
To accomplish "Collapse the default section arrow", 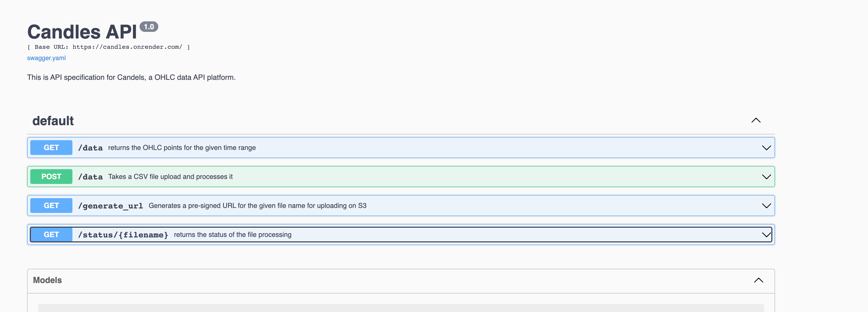I will pyautogui.click(x=756, y=120).
